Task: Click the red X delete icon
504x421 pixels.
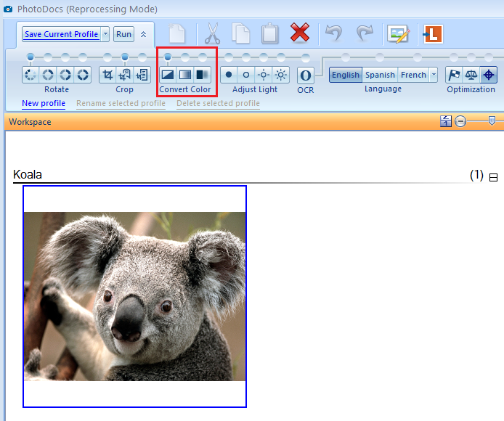Action: coord(300,33)
